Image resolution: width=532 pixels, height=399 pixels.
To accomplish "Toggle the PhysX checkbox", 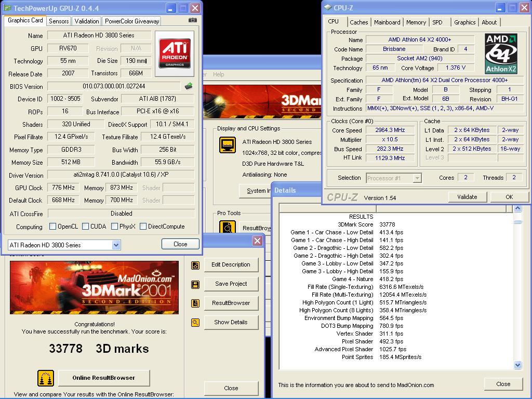I will [x=115, y=227].
